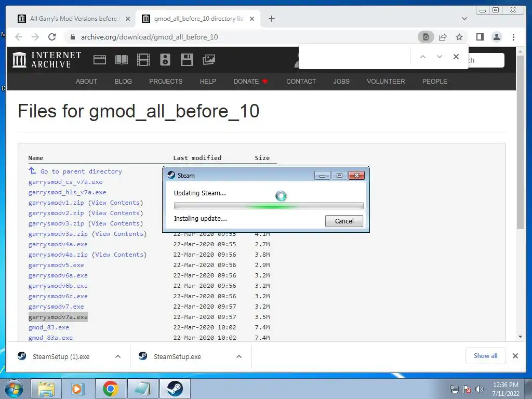Screen dimensions: 532x399
Task: Open Windows Media Player from the taskbar
Action: point(77,389)
